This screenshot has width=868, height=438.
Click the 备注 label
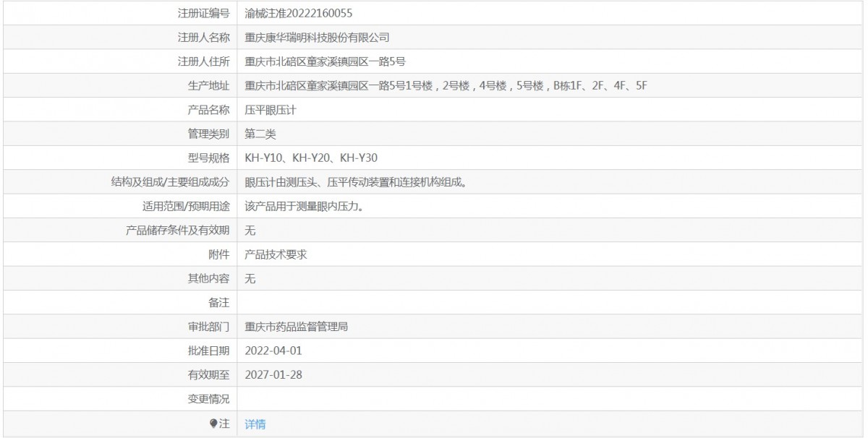[219, 303]
